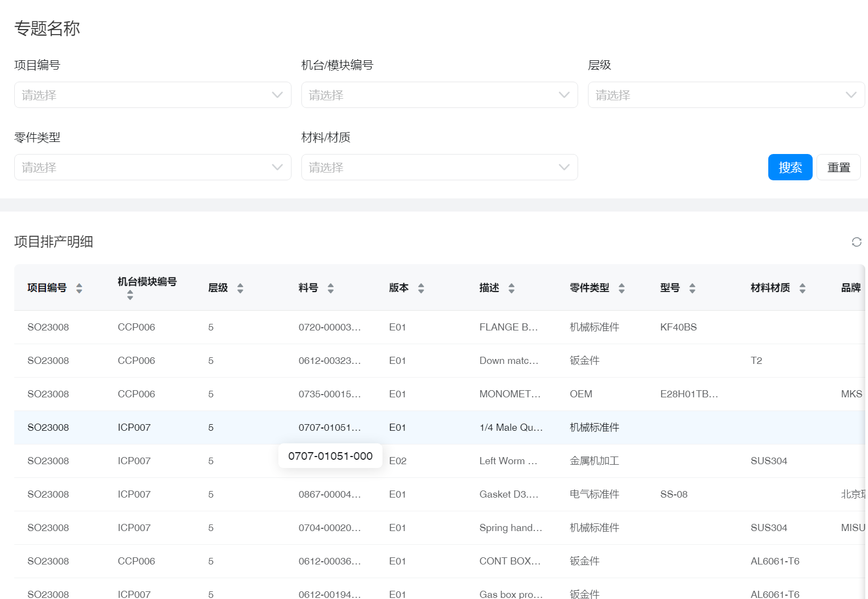Open the 材料/材质 filter dropdown

(439, 167)
